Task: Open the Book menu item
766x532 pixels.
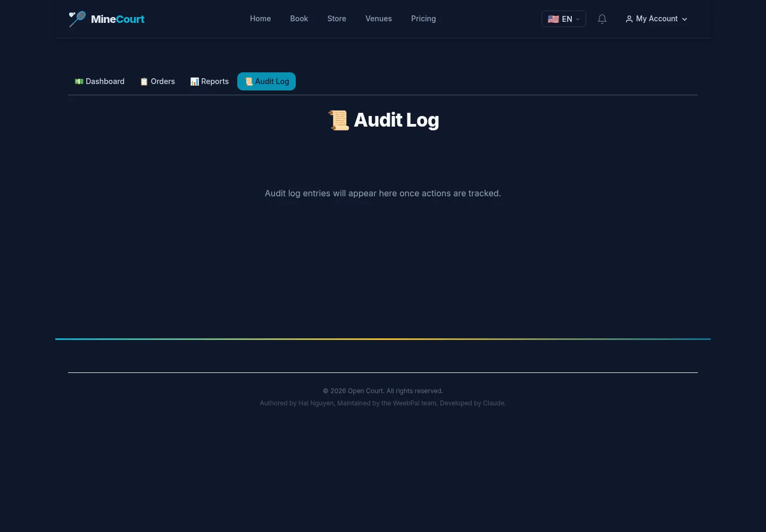Action: 299,19
